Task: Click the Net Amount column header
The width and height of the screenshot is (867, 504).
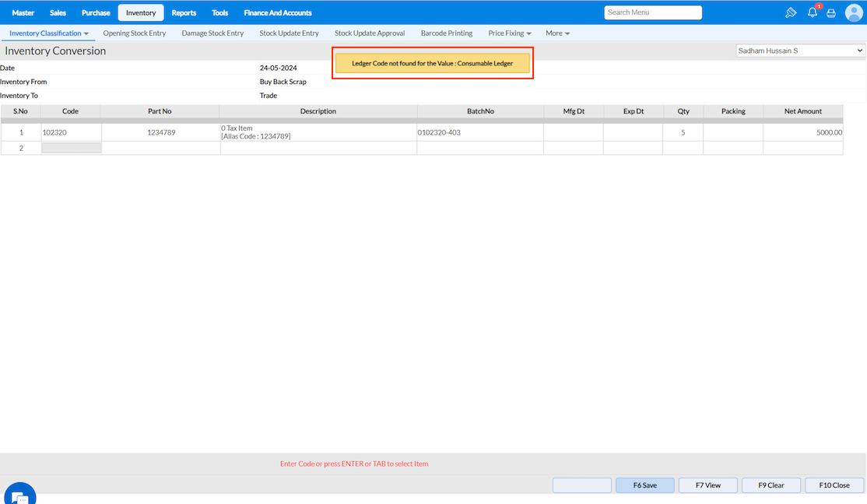Action: pyautogui.click(x=803, y=111)
